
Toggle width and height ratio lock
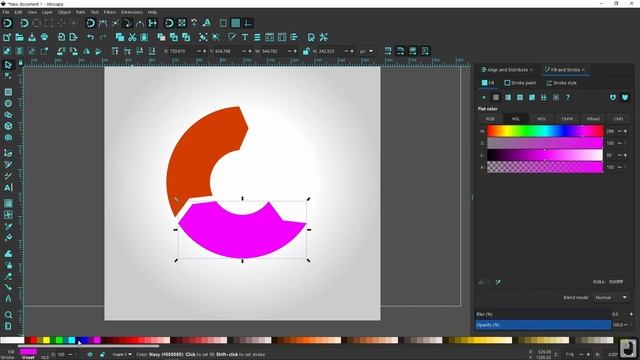point(306,51)
